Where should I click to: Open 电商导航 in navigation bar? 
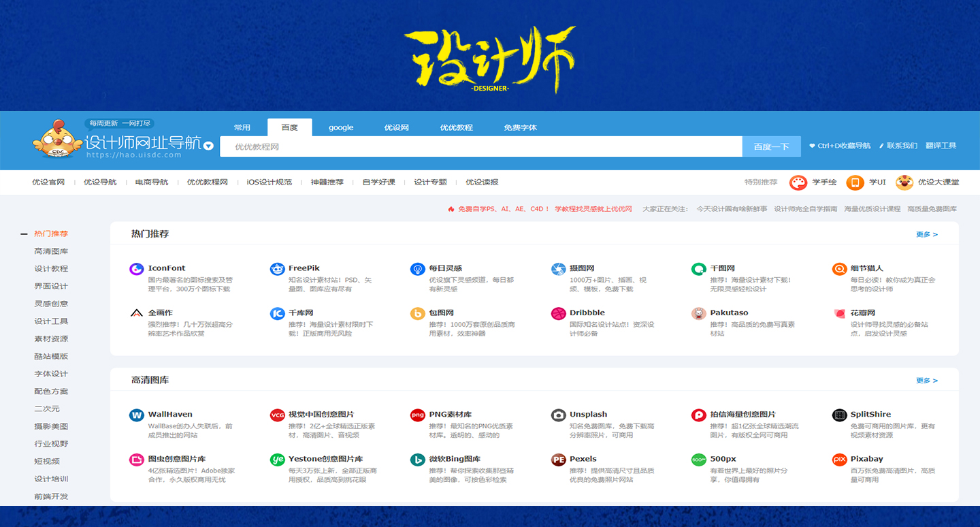[x=152, y=182]
